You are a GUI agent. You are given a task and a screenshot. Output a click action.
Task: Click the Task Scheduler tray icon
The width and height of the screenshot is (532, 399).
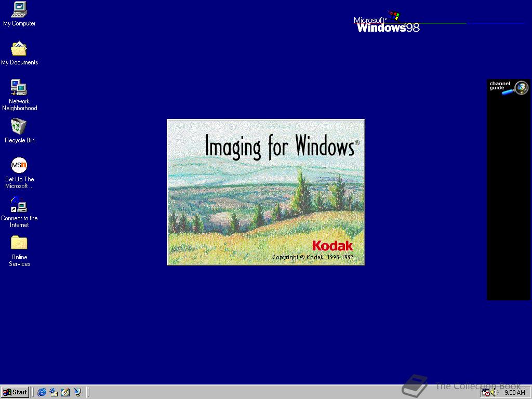pos(486,393)
